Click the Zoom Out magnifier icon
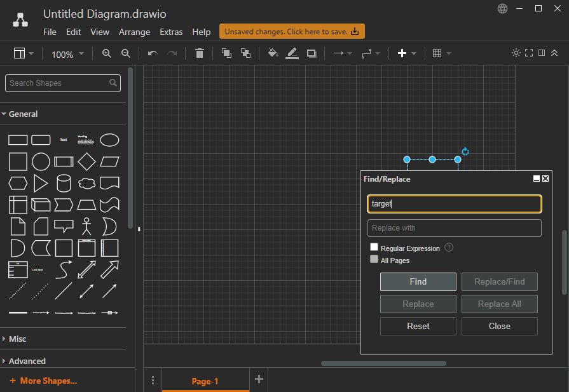Image resolution: width=569 pixels, height=392 pixels. pos(125,53)
